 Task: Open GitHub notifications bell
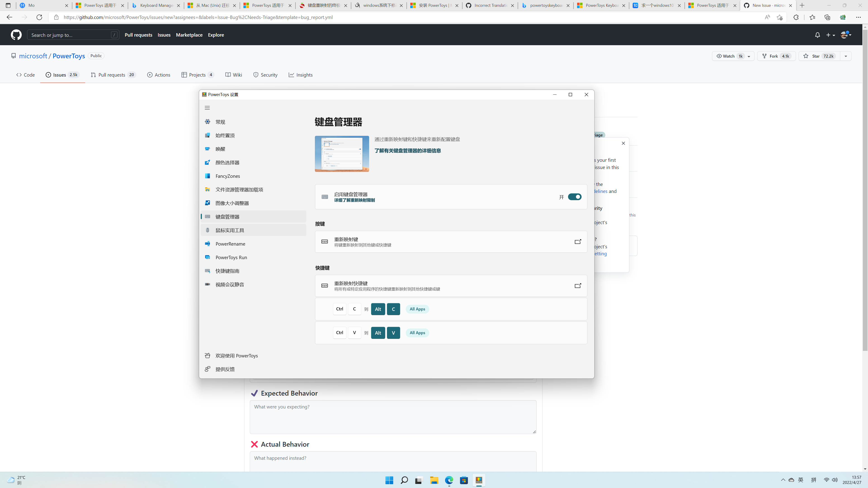point(817,35)
